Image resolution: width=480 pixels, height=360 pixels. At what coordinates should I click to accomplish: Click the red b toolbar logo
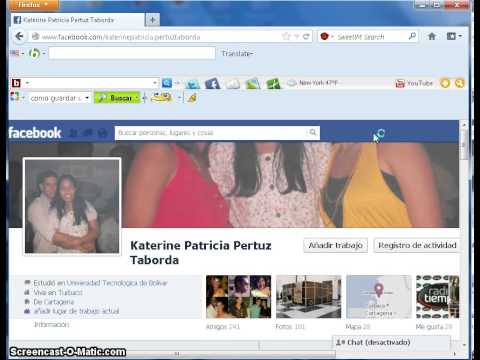16,83
